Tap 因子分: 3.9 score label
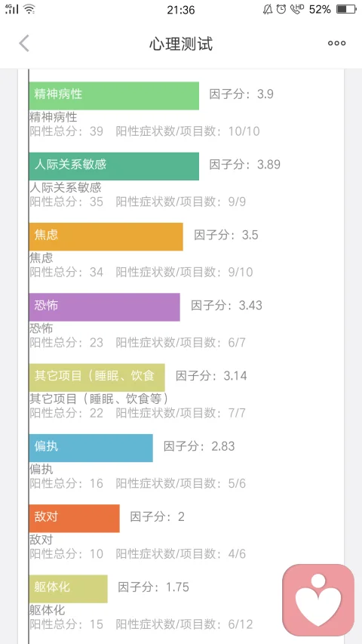The image size is (362, 644). (241, 94)
